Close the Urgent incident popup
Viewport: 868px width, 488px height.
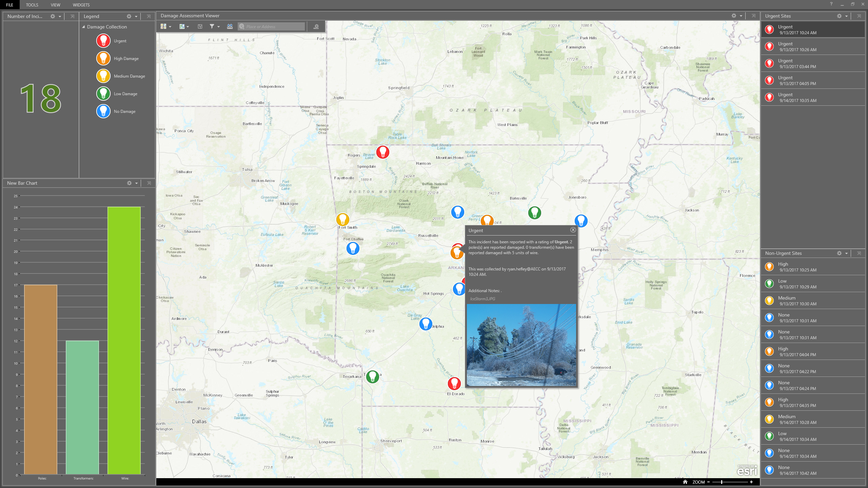(573, 230)
